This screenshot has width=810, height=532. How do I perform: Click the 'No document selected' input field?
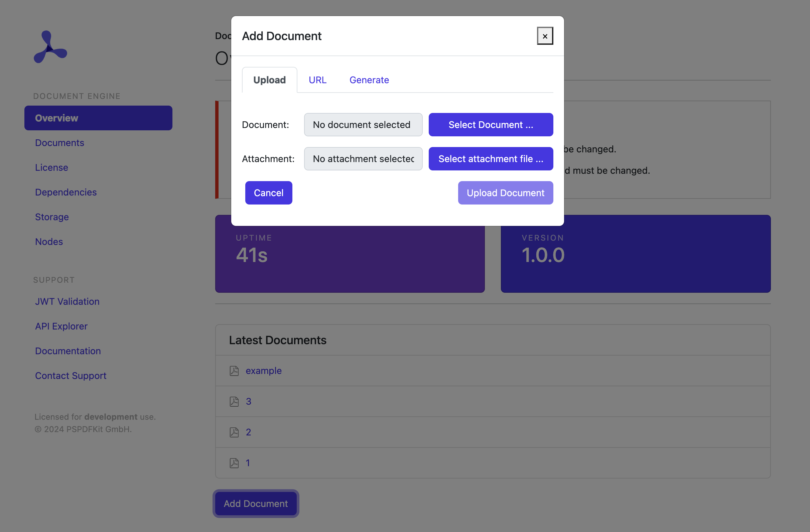[363, 124]
